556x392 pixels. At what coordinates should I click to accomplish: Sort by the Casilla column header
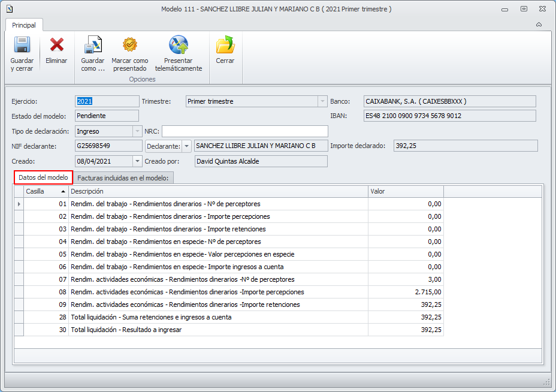click(x=46, y=191)
